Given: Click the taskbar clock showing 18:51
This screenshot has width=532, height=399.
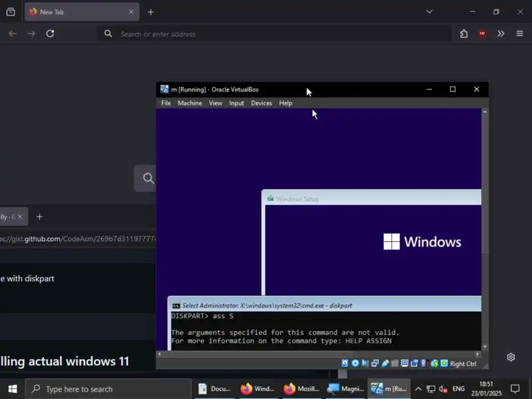Looking at the screenshot, I should point(486,389).
